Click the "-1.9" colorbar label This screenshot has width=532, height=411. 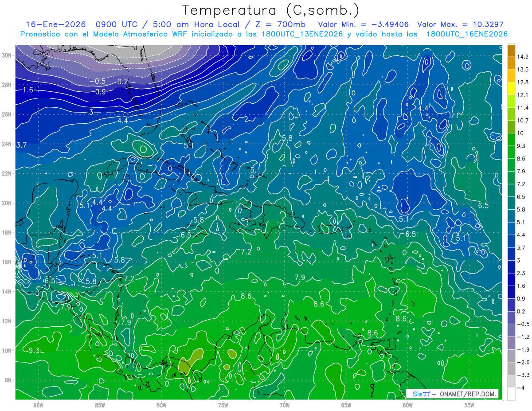[x=523, y=350]
